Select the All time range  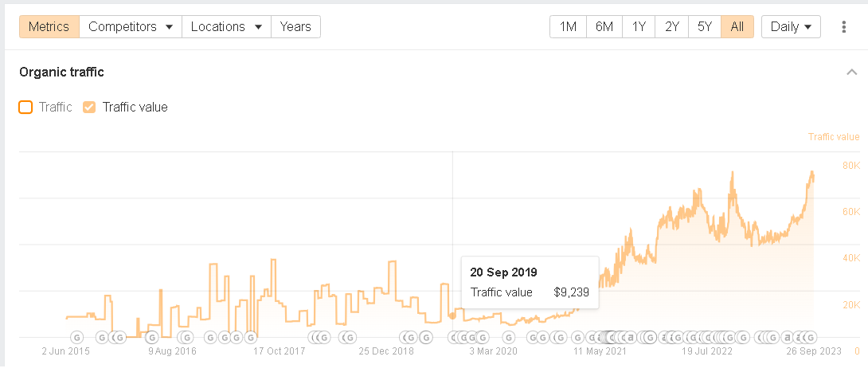point(737,26)
